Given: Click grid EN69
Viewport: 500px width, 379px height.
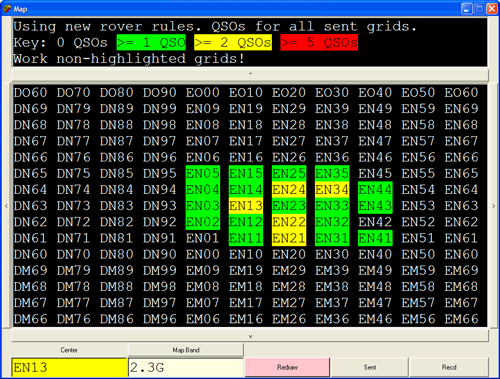Looking at the screenshot, I should point(461,109).
